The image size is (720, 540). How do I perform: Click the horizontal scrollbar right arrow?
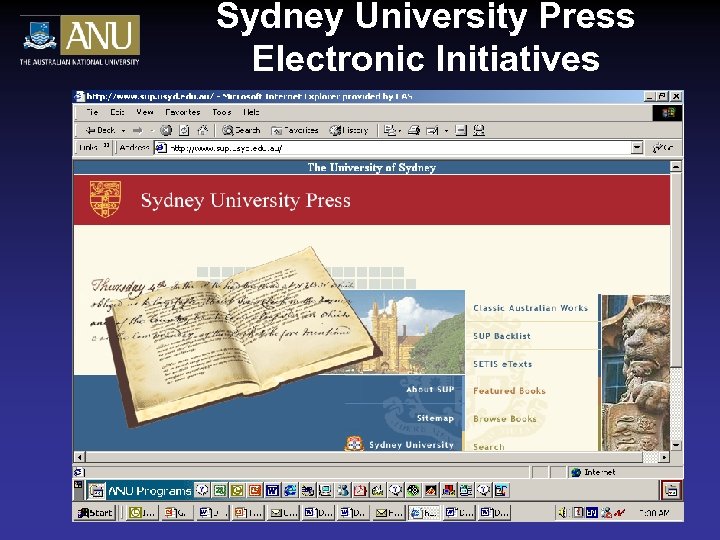point(664,457)
